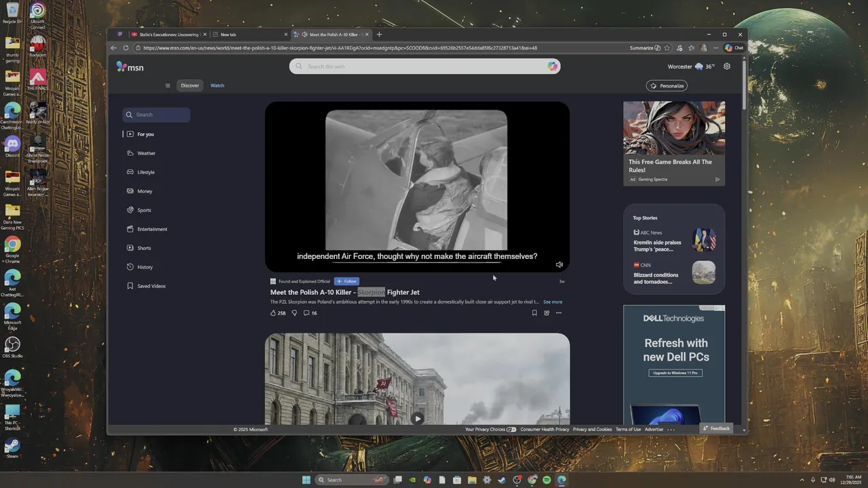Click the browser back arrow
Screen dimensions: 868x488
114,48
